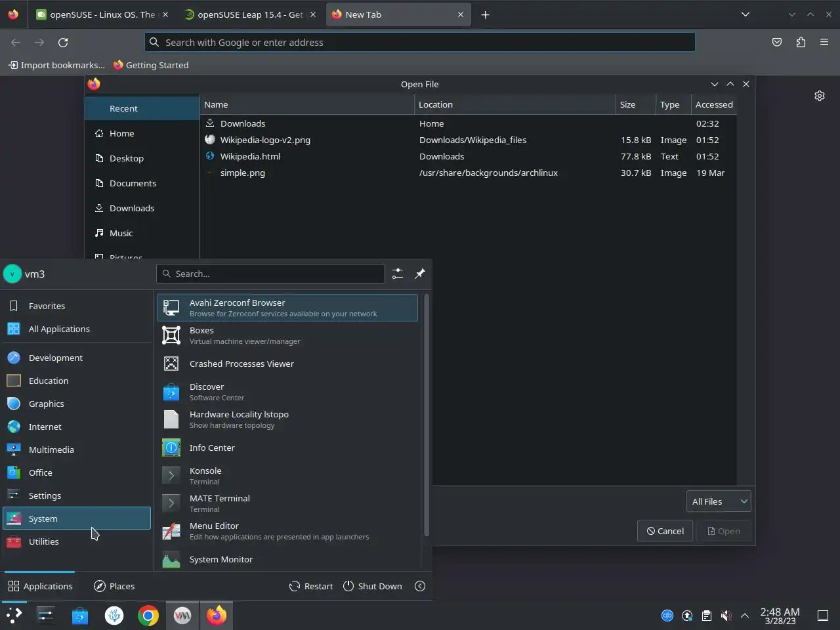This screenshot has width=840, height=630.
Task: Select Utilities category
Action: 77,541
